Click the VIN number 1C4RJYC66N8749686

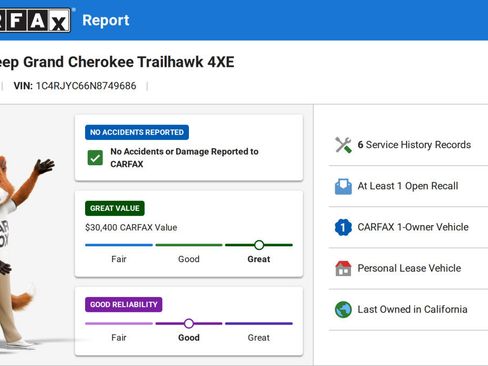tap(86, 86)
